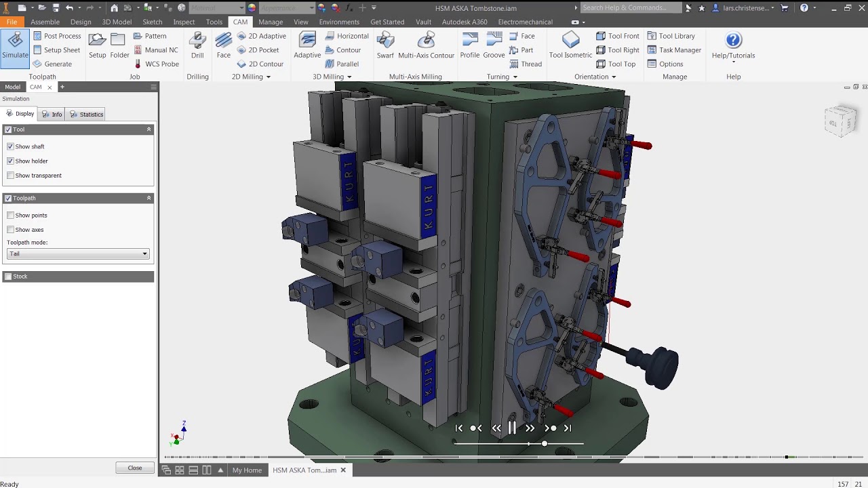Viewport: 868px width, 488px height.
Task: Open the Tool Library
Action: click(x=671, y=36)
